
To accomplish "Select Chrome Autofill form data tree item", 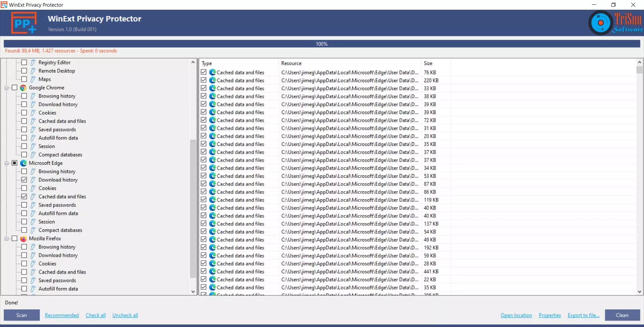I will coord(58,138).
